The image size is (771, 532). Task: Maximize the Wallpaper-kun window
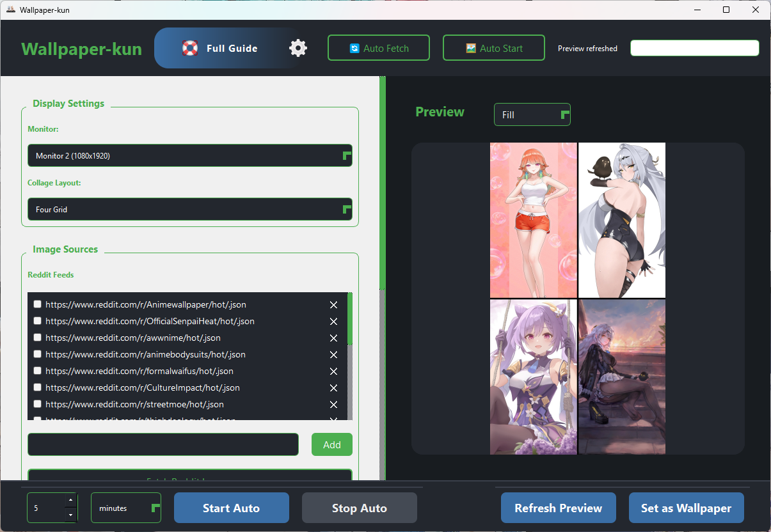[726, 10]
